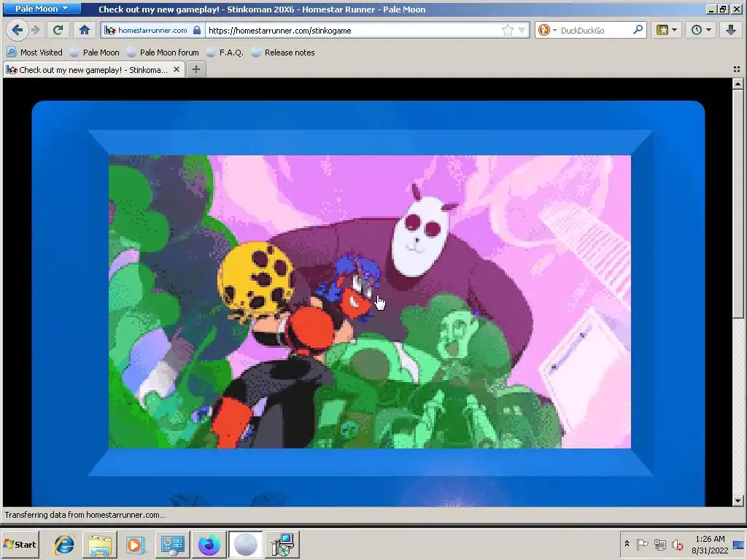Launch Internet Explorer from taskbar
The image size is (747, 560).
tap(64, 544)
